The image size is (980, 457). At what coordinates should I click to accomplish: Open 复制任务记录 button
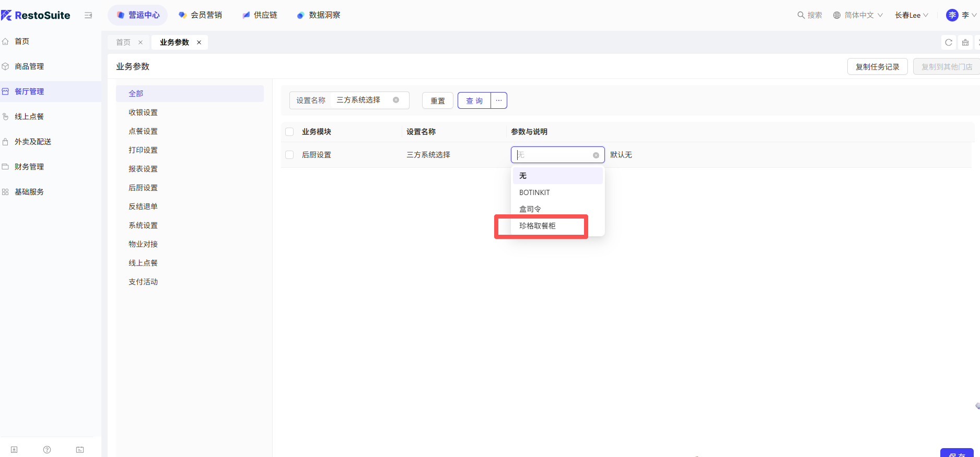coord(877,67)
